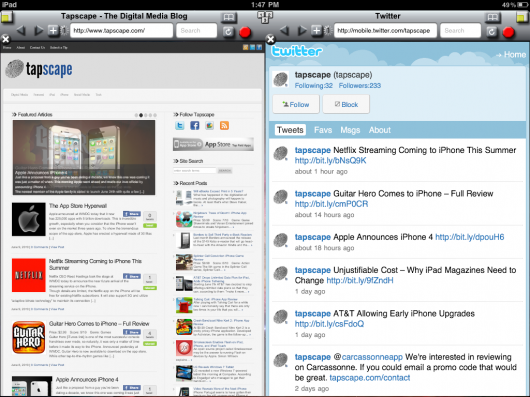Click the split-pane layout icon at top center
The image size is (530, 397).
point(265,17)
